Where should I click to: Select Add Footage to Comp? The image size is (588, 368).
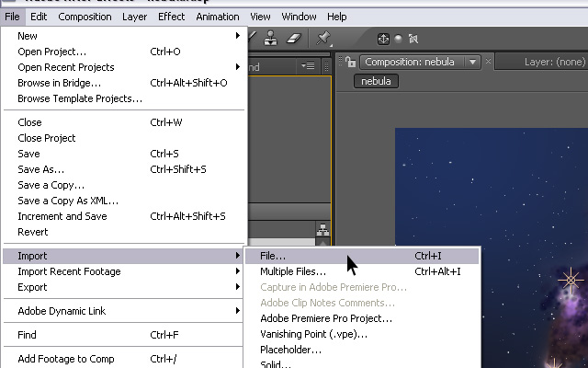[124, 359]
